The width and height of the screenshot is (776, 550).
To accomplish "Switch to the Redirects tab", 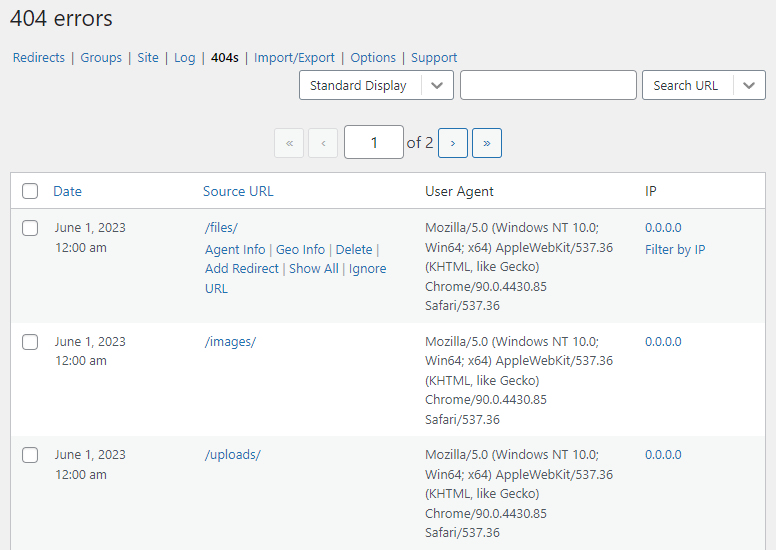I will 39,58.
